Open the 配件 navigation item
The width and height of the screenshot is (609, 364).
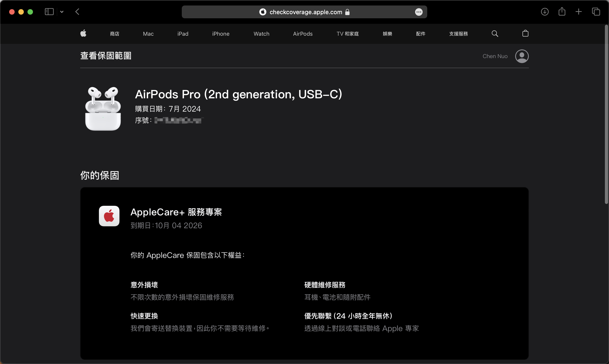pos(421,34)
